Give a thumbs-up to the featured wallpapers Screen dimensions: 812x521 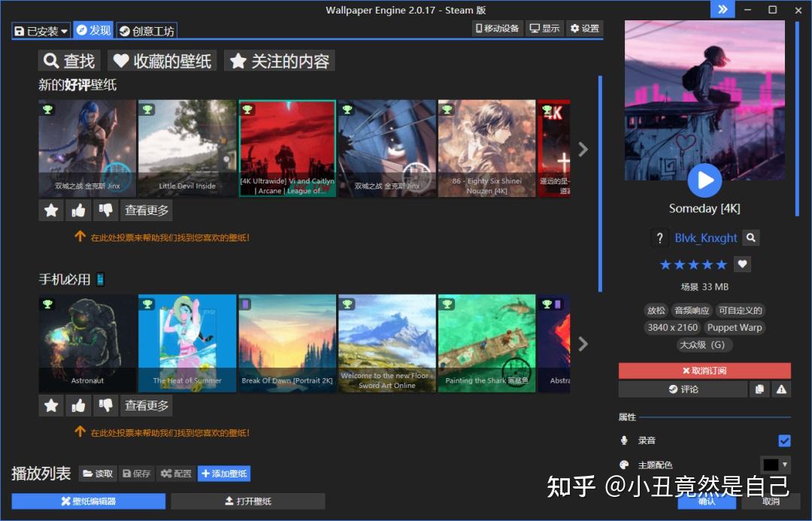[x=78, y=210]
